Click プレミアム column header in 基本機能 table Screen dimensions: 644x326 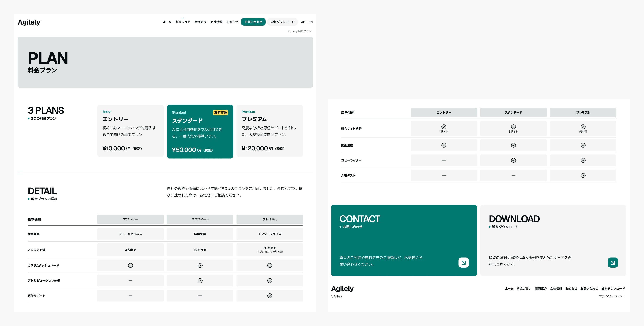[x=270, y=219]
